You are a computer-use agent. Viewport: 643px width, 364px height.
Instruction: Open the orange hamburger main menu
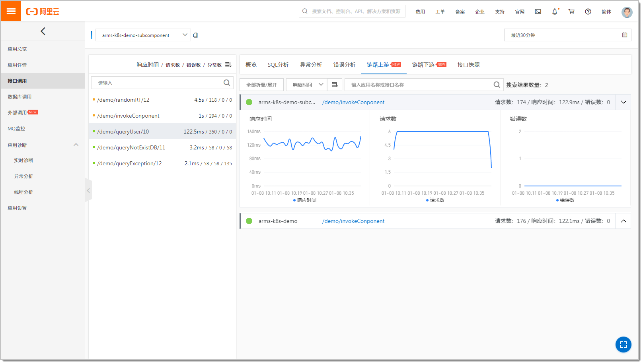(11, 11)
